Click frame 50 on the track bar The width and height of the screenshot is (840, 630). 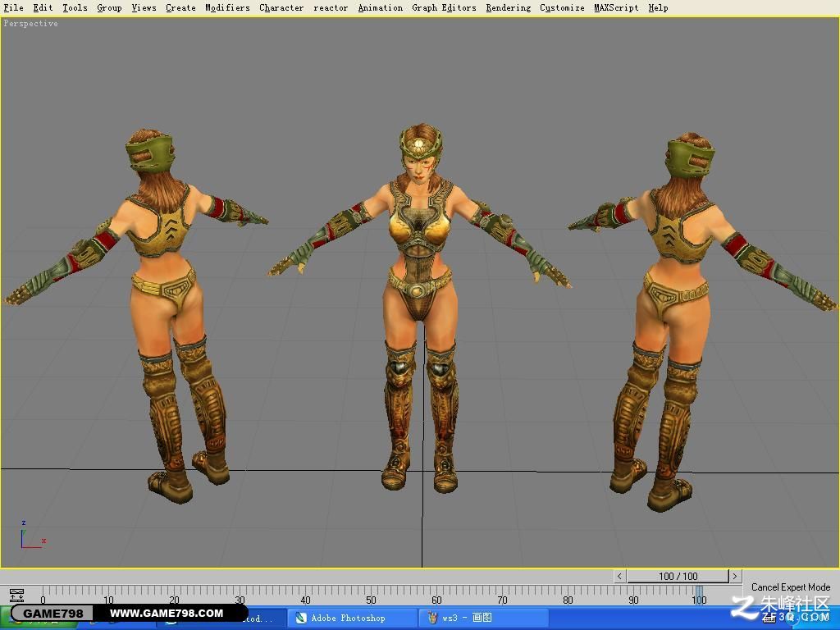(x=371, y=600)
